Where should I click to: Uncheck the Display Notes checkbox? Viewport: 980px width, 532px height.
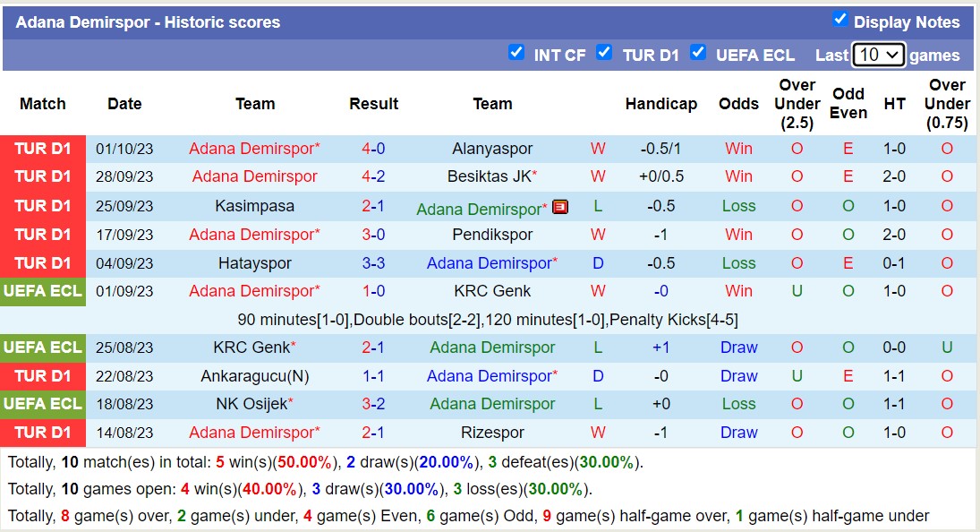click(842, 21)
